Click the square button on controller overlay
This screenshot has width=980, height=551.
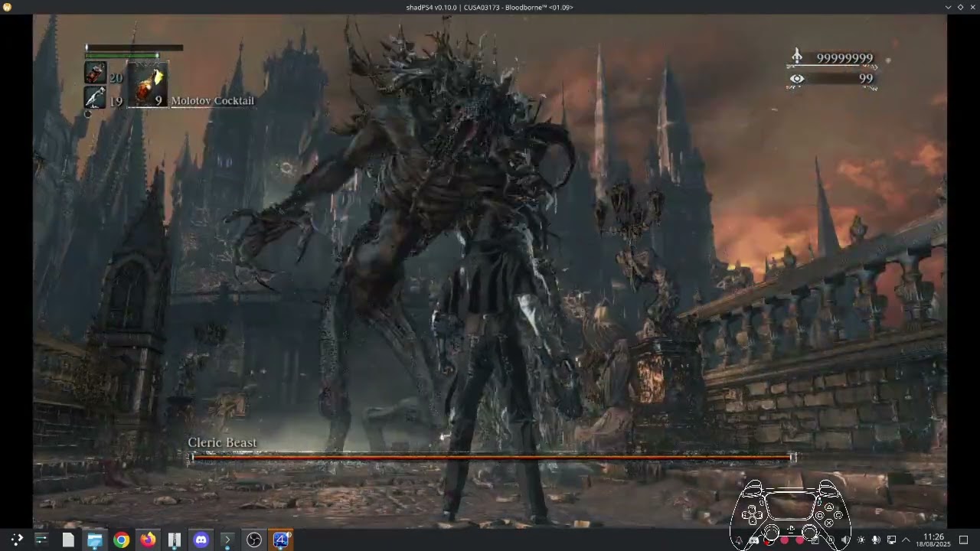(x=820, y=515)
